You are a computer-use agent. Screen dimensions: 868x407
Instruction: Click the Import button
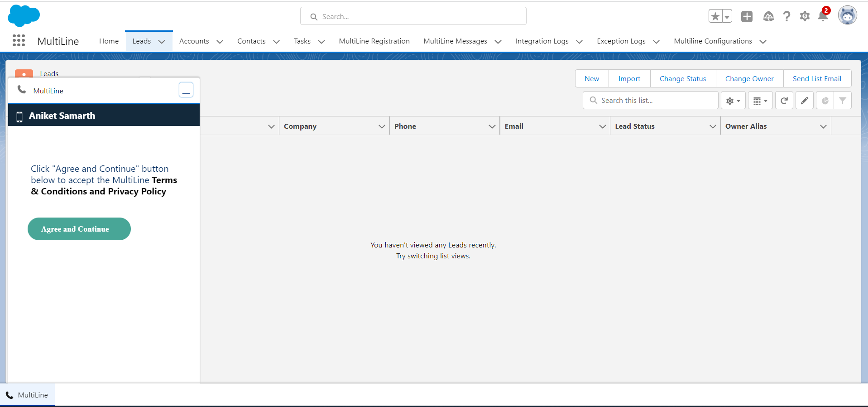tap(629, 78)
